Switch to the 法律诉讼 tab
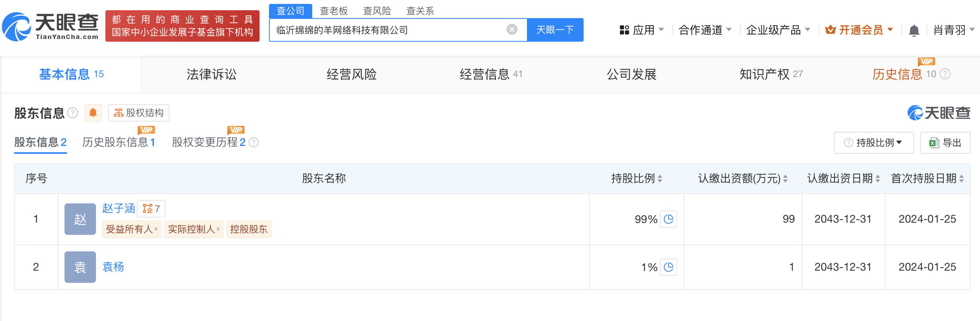The image size is (980, 321). coord(212,74)
